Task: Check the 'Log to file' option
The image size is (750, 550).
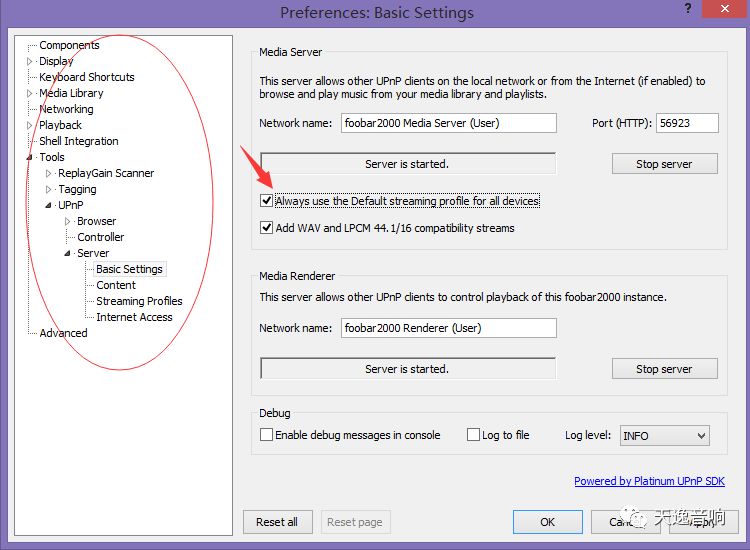Action: coord(474,435)
